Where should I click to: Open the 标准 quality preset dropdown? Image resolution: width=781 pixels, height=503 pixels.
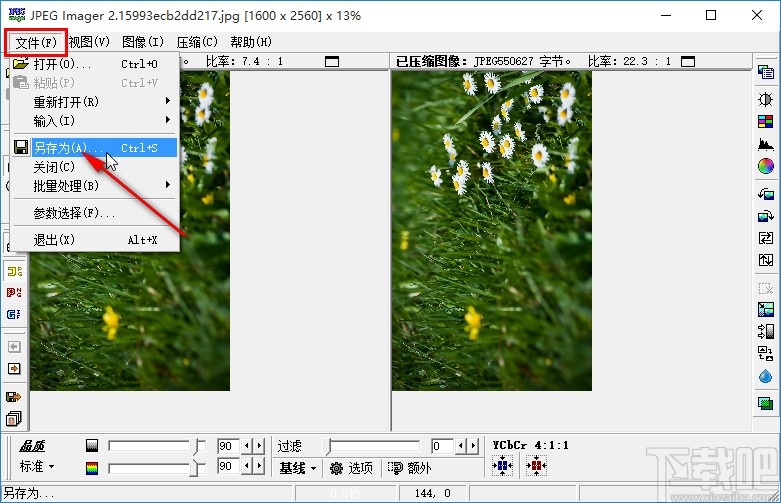pos(37,467)
